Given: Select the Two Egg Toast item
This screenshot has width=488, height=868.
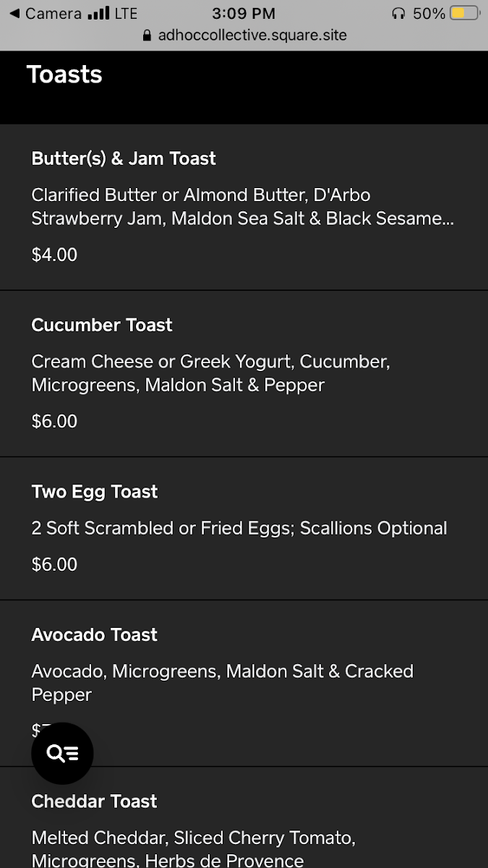Looking at the screenshot, I should [x=95, y=491].
